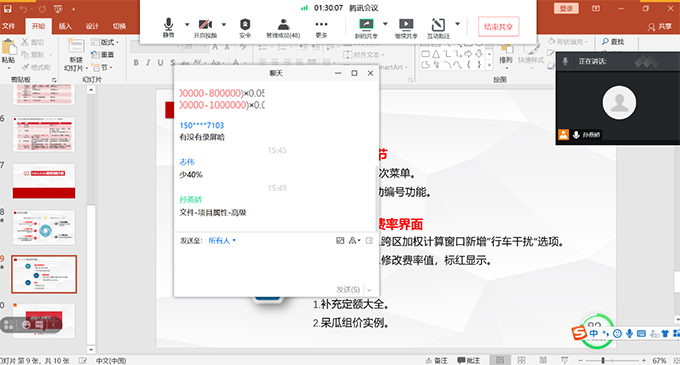Switch to Reading view icon

tap(543, 360)
